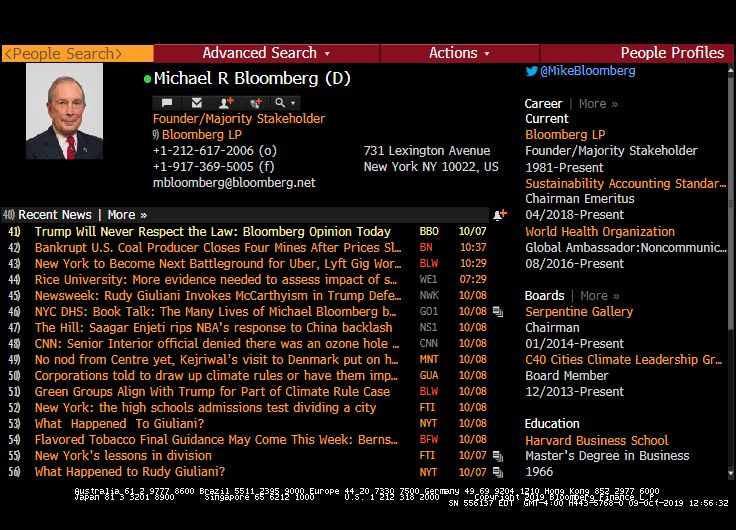Open story 42 Bankrupt U.S. Coal Producer

coord(218,247)
